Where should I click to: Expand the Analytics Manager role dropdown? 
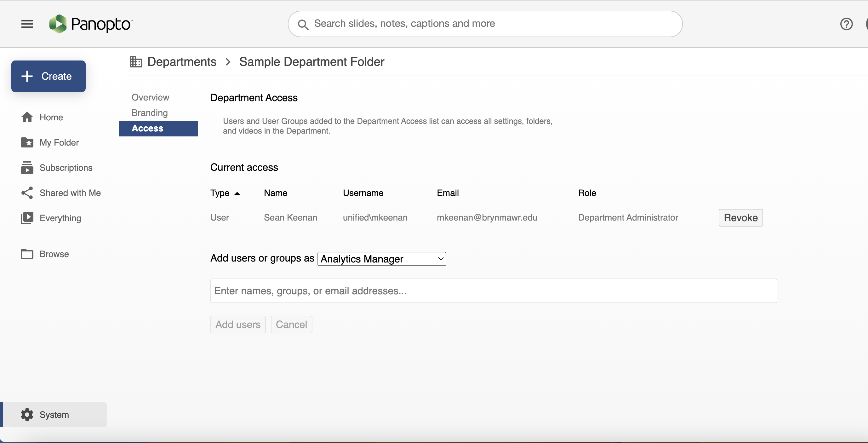381,259
